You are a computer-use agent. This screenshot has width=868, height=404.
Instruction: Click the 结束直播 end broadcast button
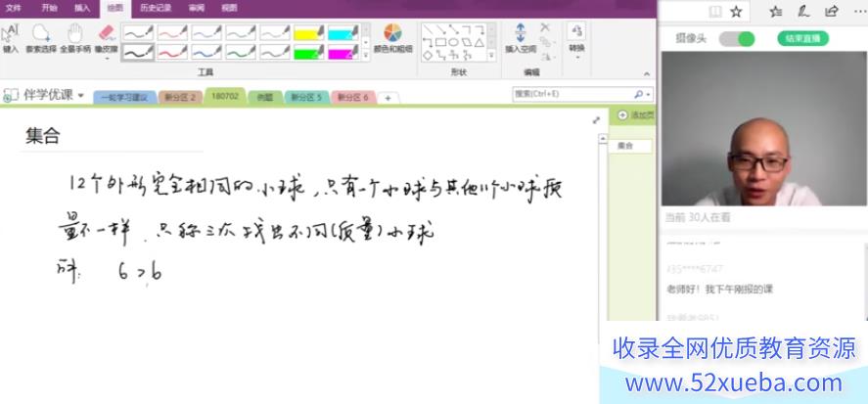802,39
